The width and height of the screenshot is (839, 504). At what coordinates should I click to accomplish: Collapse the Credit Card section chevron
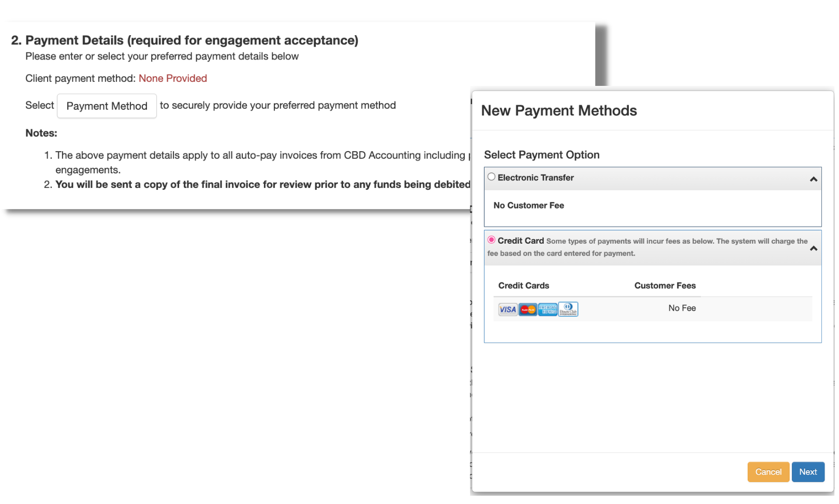point(813,248)
